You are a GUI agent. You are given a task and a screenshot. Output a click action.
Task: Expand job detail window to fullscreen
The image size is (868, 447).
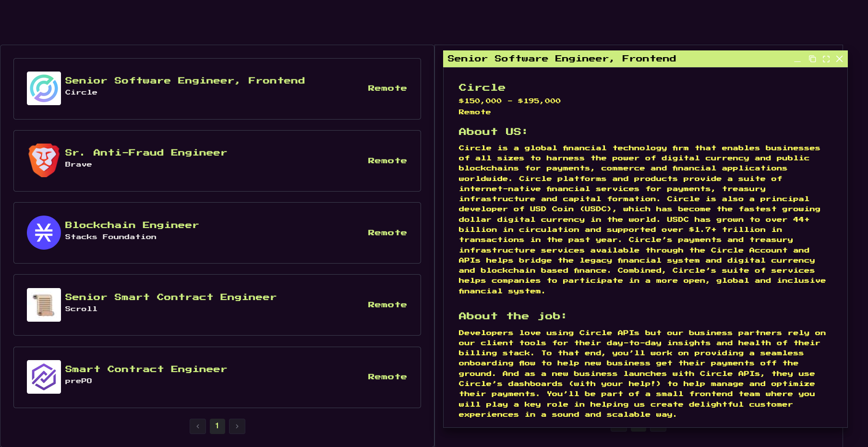point(826,59)
